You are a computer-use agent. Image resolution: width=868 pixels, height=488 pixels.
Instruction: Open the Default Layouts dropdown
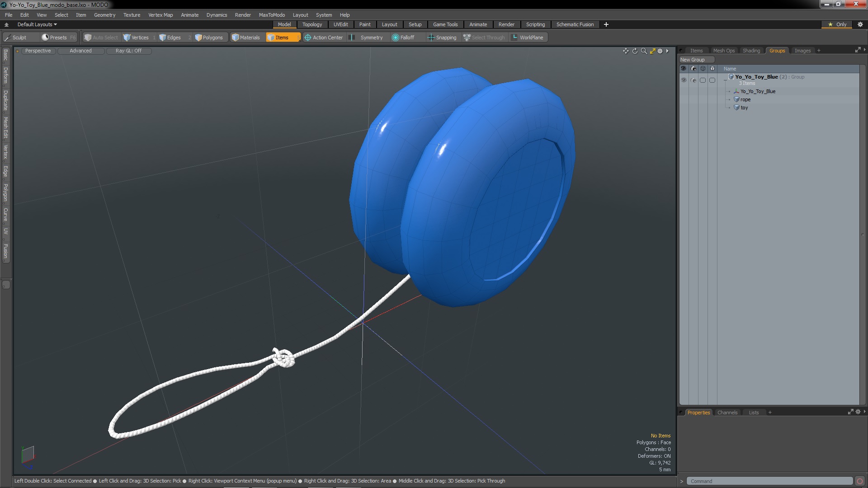(37, 24)
